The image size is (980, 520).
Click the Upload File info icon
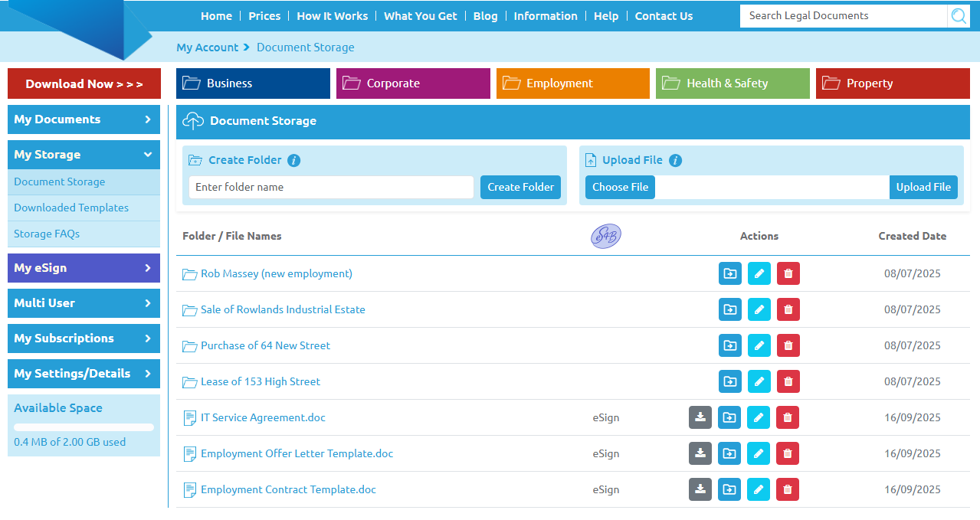coord(675,161)
